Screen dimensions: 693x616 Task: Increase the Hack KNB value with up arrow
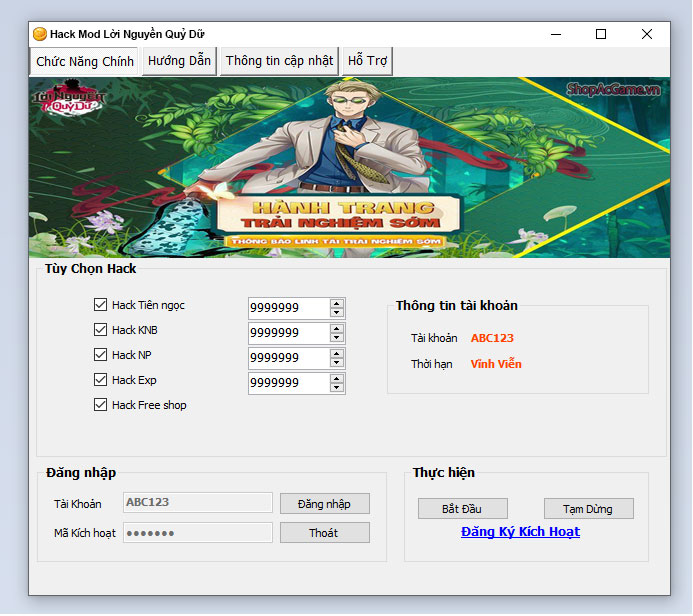point(337,329)
